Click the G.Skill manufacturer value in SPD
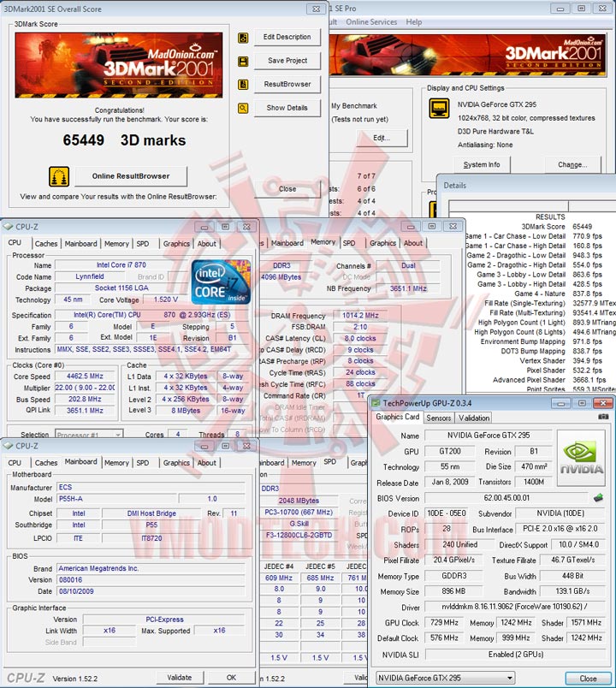Image resolution: width=616 pixels, height=688 pixels. coord(299,524)
